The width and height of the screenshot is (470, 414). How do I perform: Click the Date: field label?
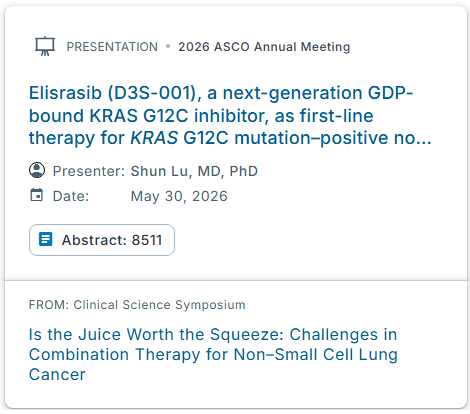pyautogui.click(x=71, y=196)
